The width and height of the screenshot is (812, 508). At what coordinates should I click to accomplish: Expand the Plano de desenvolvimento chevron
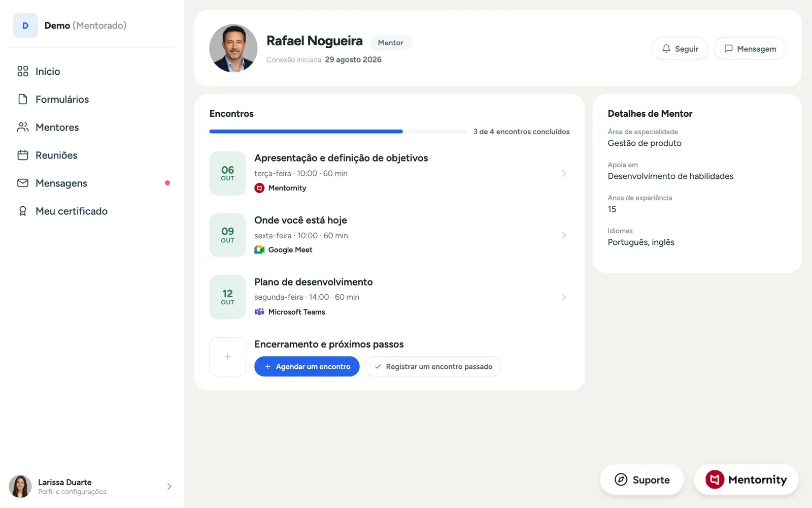(564, 297)
